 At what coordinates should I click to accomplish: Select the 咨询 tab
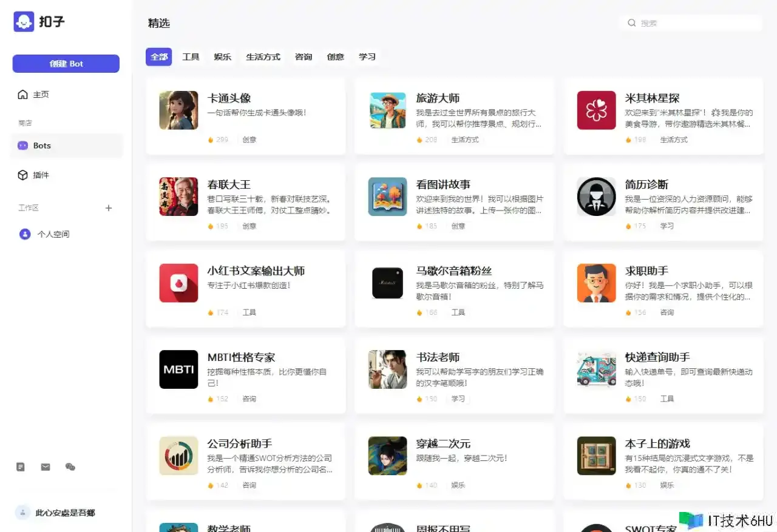click(304, 57)
